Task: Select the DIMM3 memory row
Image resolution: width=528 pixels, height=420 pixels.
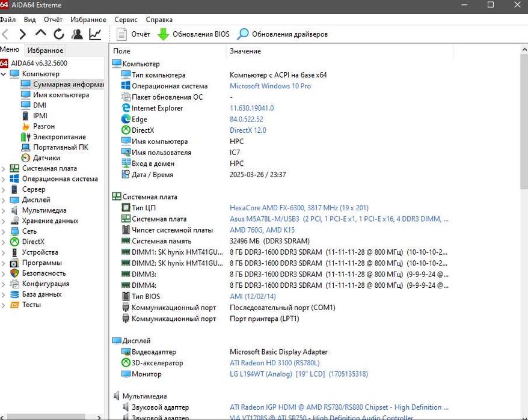Action: point(285,274)
